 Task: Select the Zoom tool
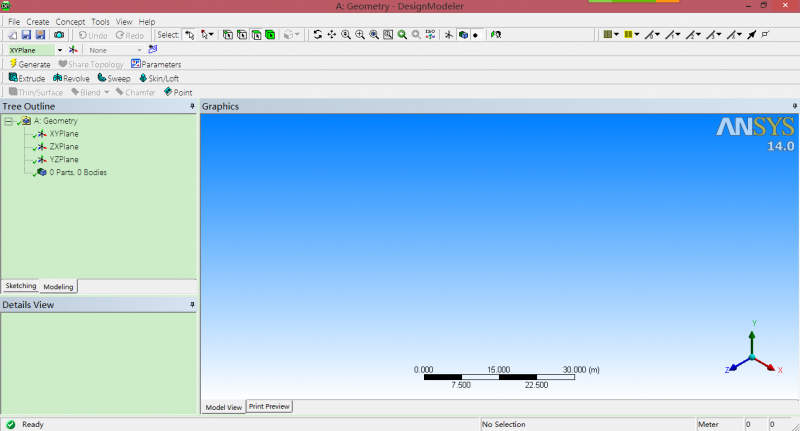point(346,35)
